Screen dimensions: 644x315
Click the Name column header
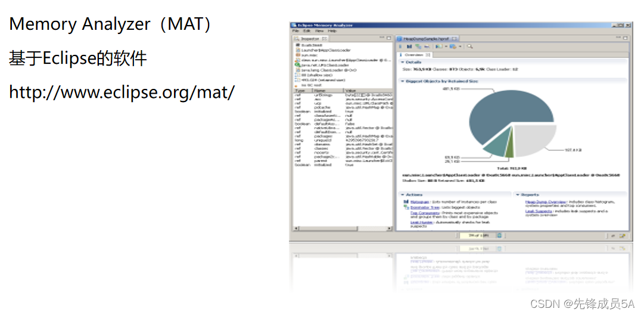pos(328,91)
